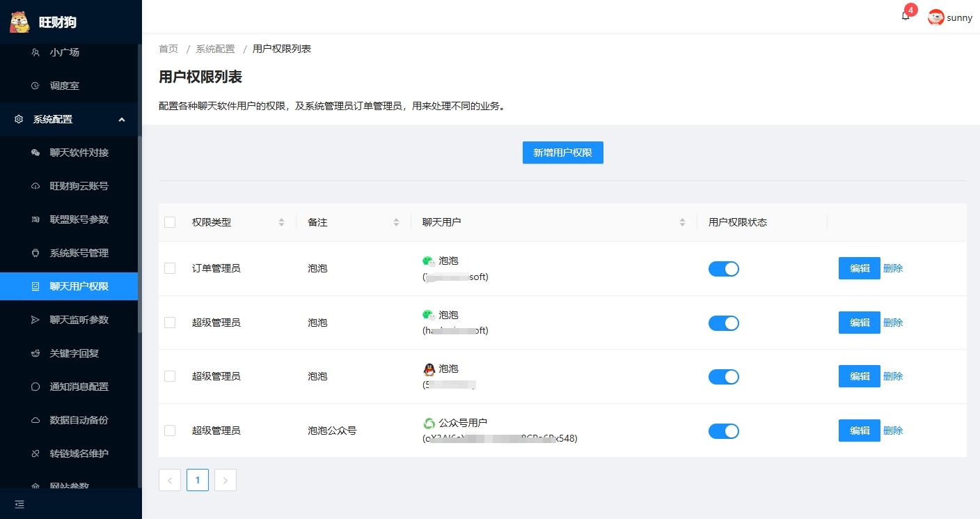Select 通知消息配置 in the sidebar

(79, 387)
